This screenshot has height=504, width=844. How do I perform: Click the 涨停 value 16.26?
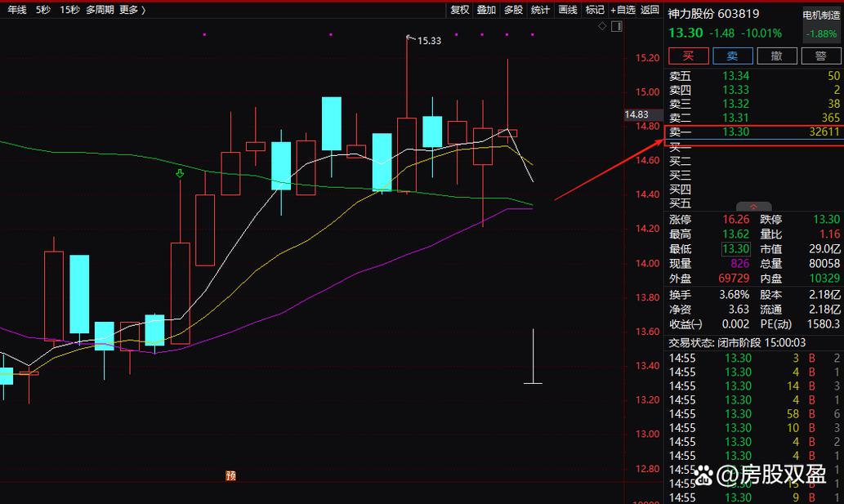(x=736, y=220)
